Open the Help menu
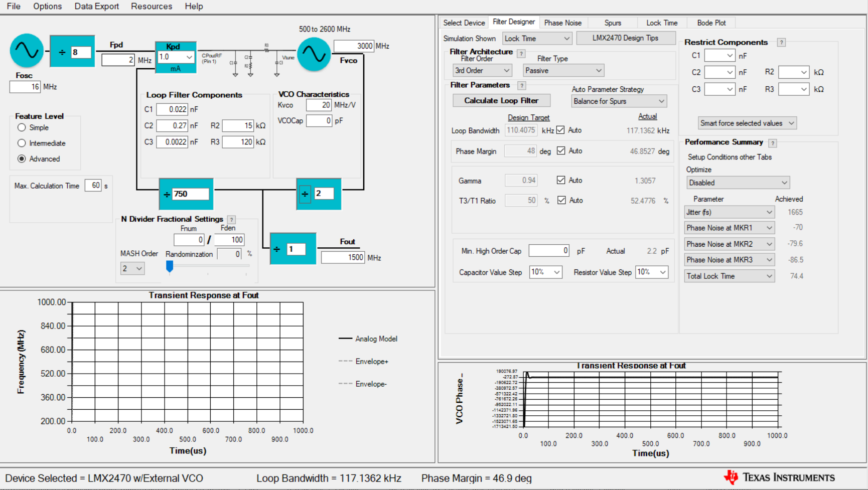Viewport: 868px width, 490px height. (x=194, y=6)
